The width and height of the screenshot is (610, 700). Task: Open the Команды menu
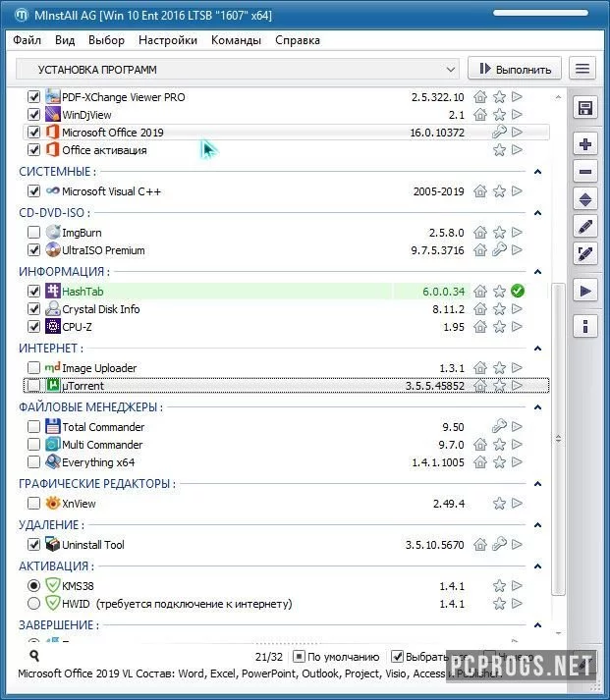(x=236, y=40)
